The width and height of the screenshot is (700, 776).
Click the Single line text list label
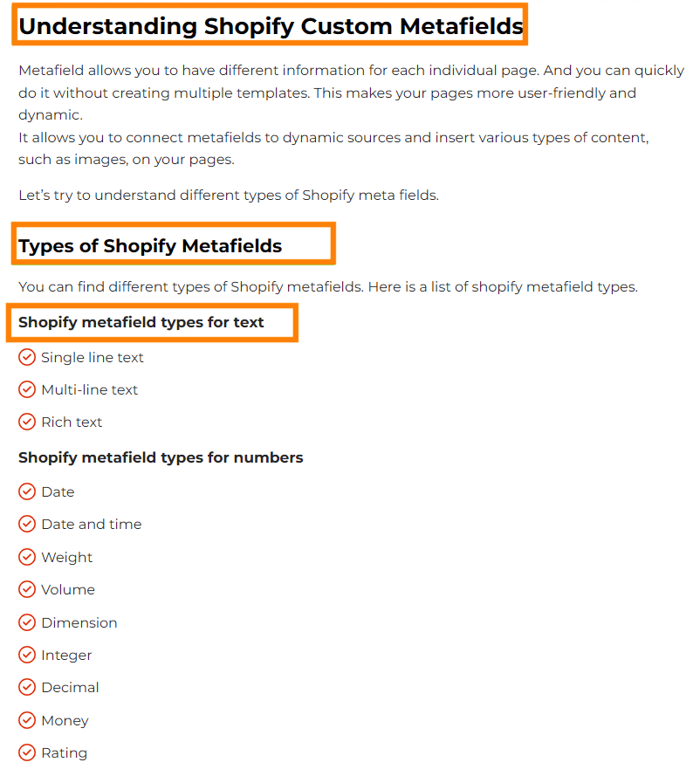(x=93, y=357)
